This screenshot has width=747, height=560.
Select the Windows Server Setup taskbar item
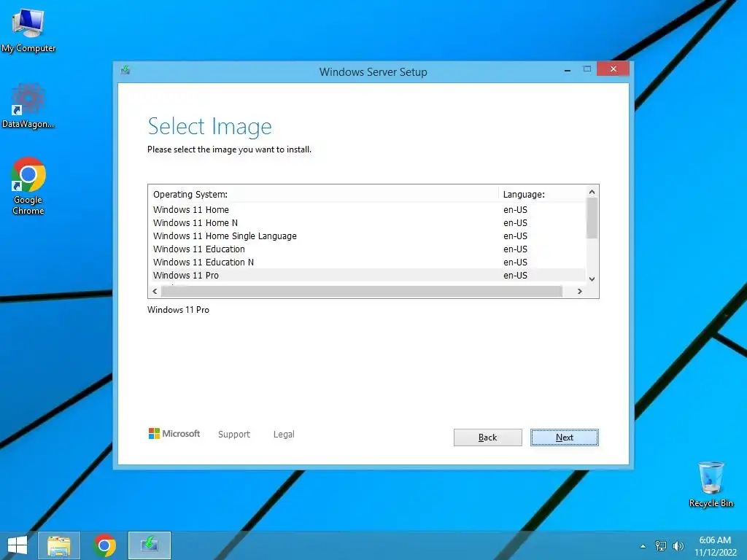click(150, 545)
